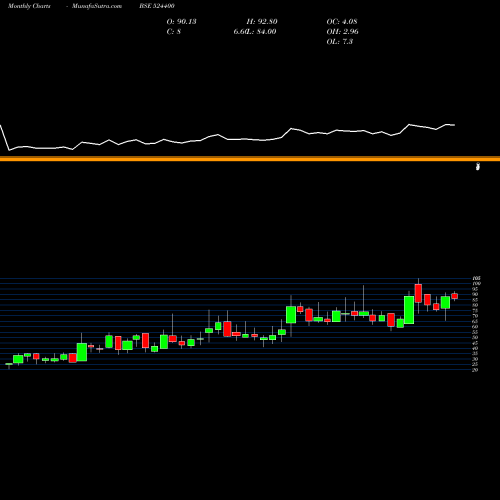
Task: Select the 'OC: 4.08' reading
Action: pyautogui.click(x=342, y=22)
